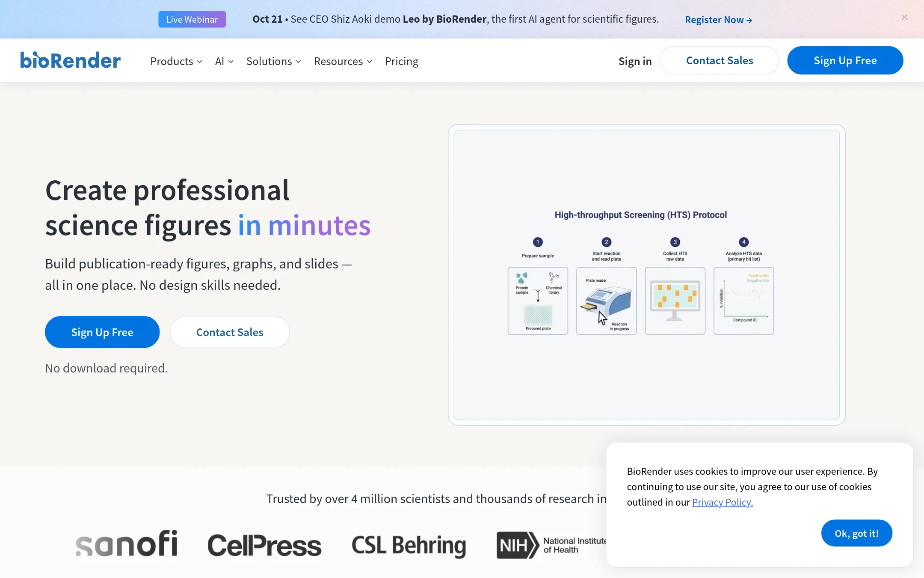Viewport: 924px width, 578px height.
Task: Select the HTS raw data monitor panel
Action: point(675,301)
